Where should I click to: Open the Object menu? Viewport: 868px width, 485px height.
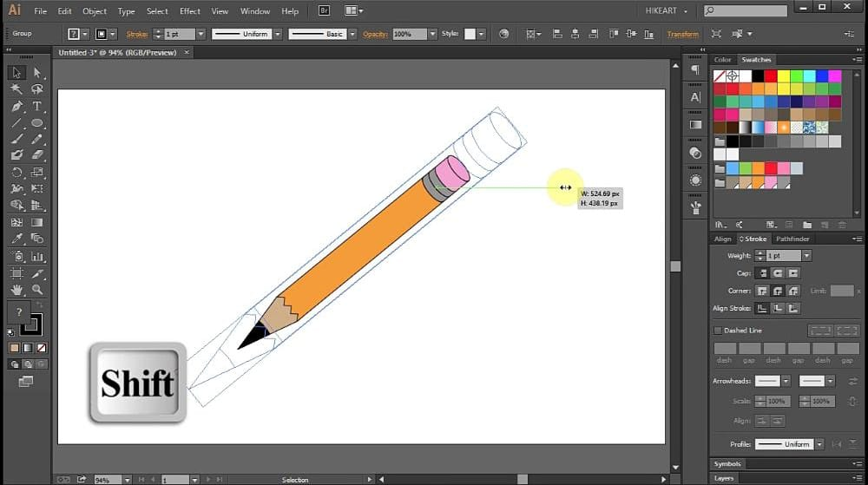click(x=94, y=11)
